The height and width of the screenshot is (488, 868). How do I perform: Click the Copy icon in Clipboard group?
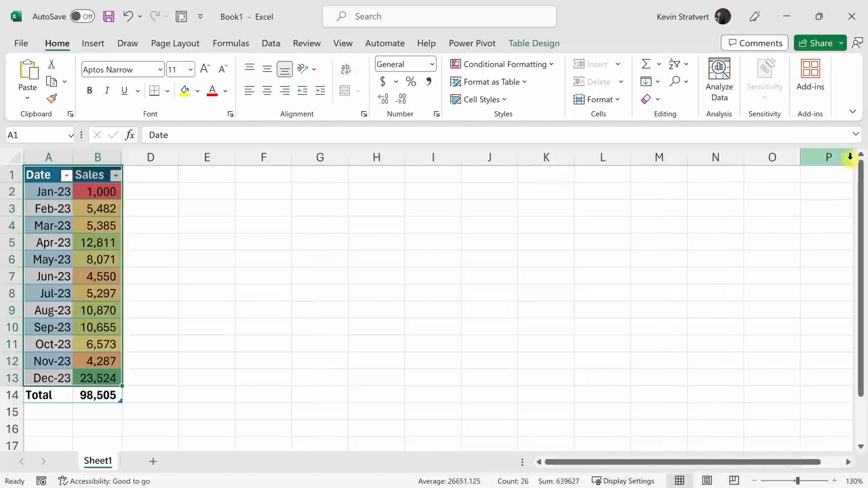52,81
